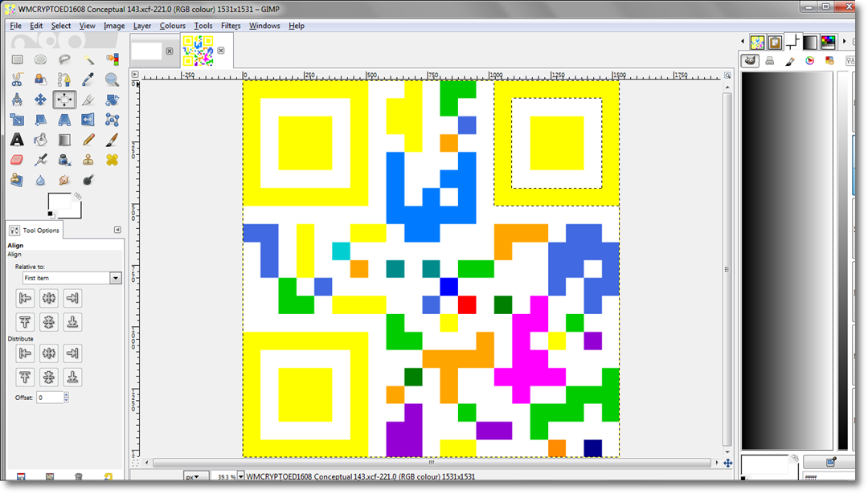Choose the Perspective Clone tool

click(17, 180)
